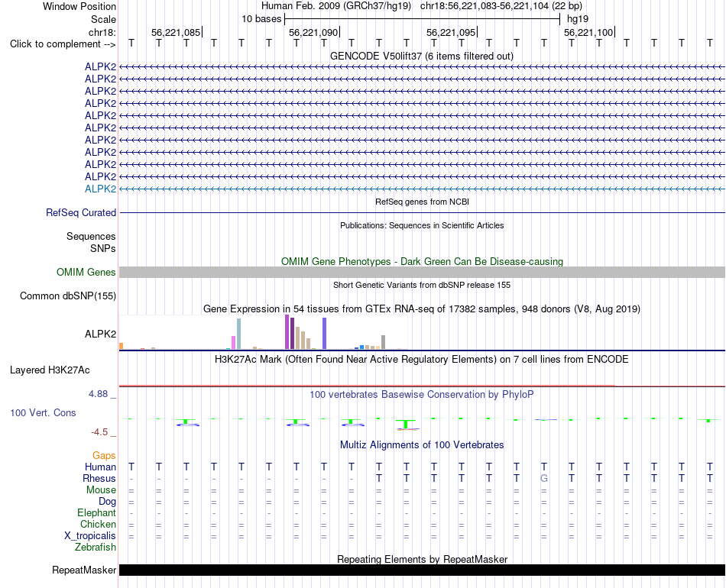Click the chr18: base position label
The image size is (726, 588).
[102, 32]
